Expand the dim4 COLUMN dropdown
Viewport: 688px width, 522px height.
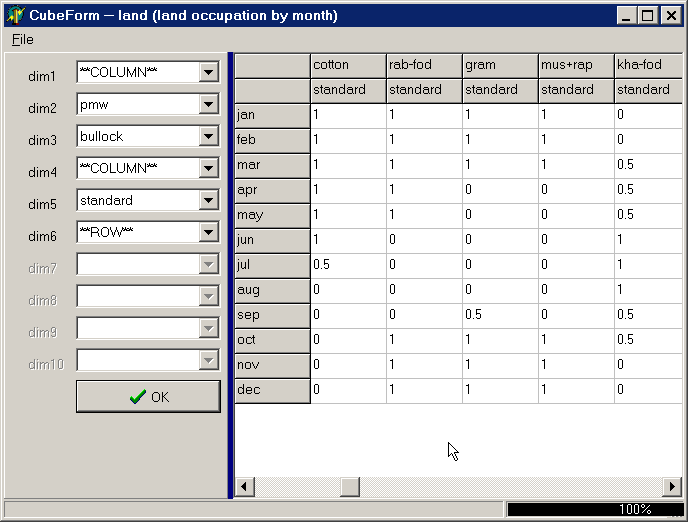pos(208,168)
